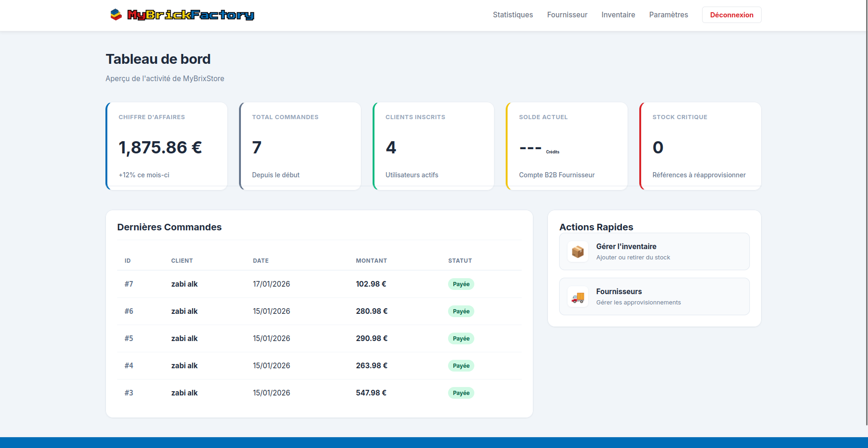Click the Déconnexion button
Image resolution: width=868 pixels, height=448 pixels.
coord(731,15)
